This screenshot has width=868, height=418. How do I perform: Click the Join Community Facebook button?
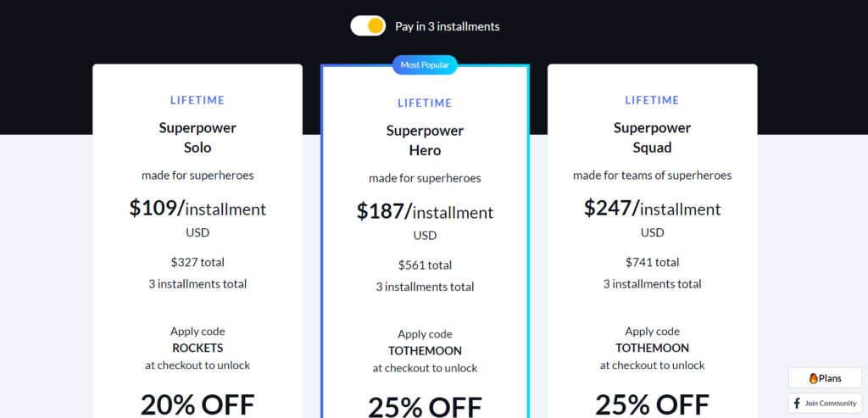point(825,403)
